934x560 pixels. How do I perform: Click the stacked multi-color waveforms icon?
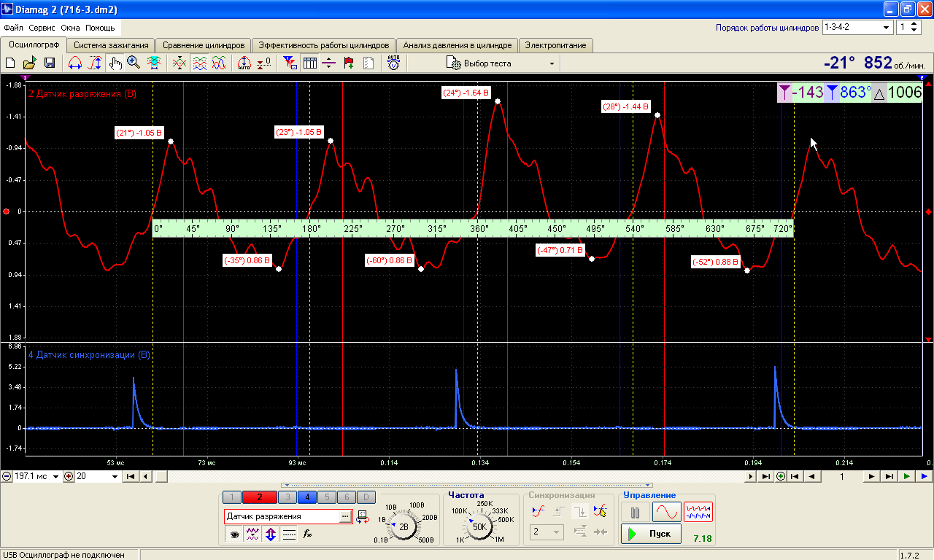tap(199, 63)
